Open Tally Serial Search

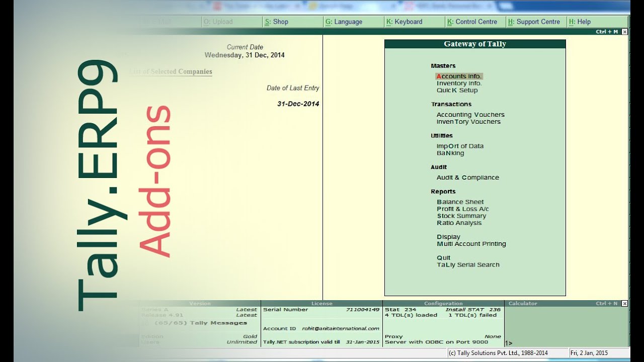(x=468, y=265)
